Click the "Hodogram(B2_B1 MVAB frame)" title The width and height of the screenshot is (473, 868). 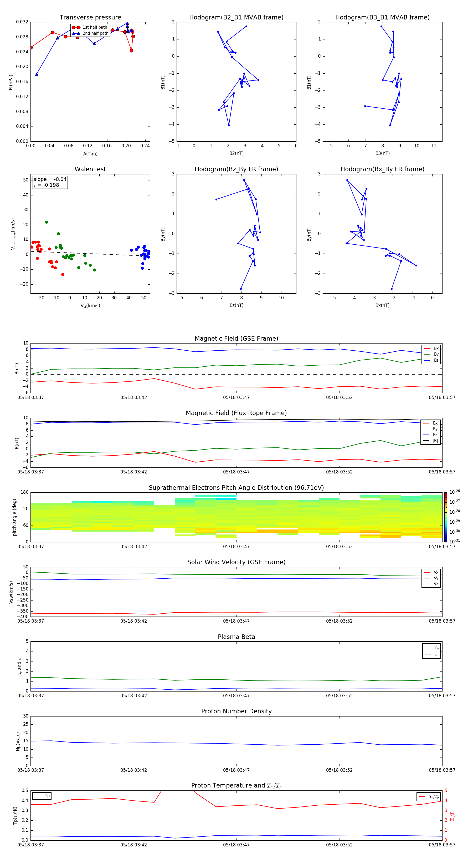(236, 17)
